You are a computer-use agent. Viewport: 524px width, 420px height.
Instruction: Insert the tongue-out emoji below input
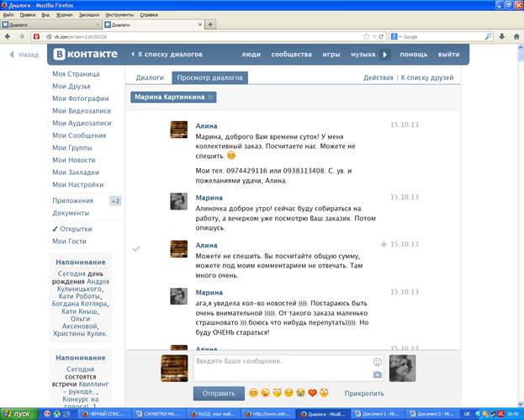pos(265,392)
